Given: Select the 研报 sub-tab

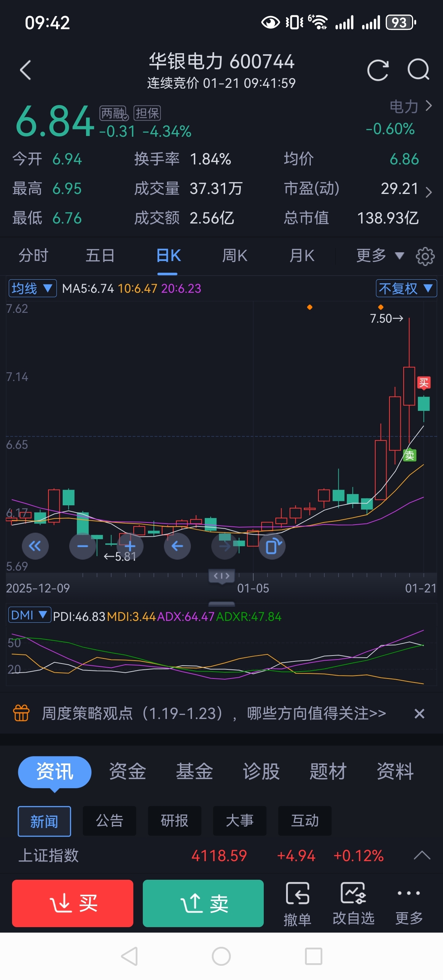Looking at the screenshot, I should (x=175, y=821).
